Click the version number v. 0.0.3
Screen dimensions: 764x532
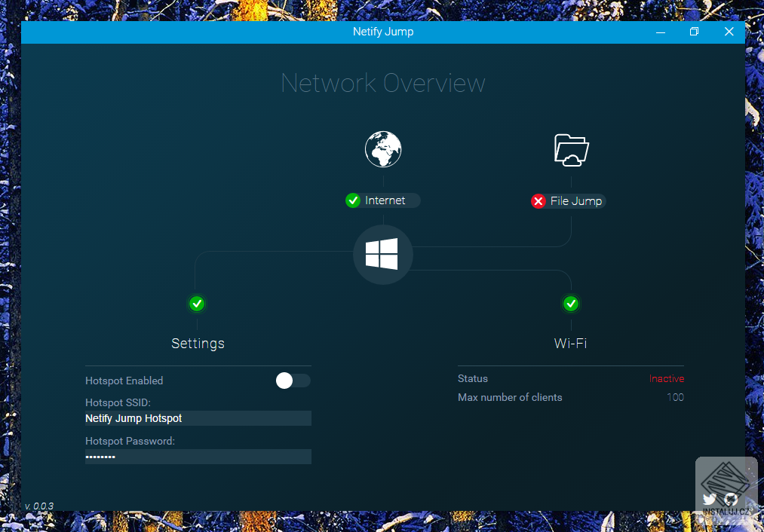pyautogui.click(x=39, y=506)
